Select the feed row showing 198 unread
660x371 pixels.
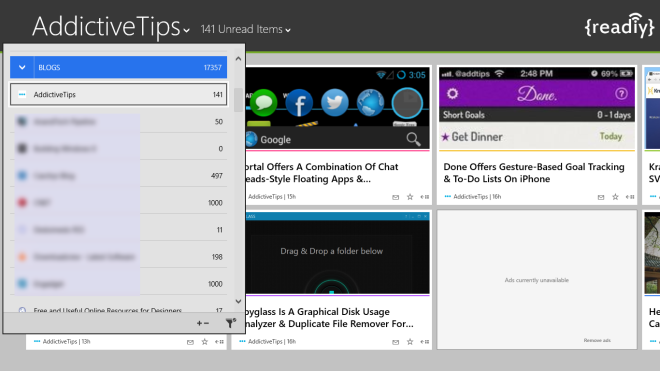pyautogui.click(x=118, y=256)
